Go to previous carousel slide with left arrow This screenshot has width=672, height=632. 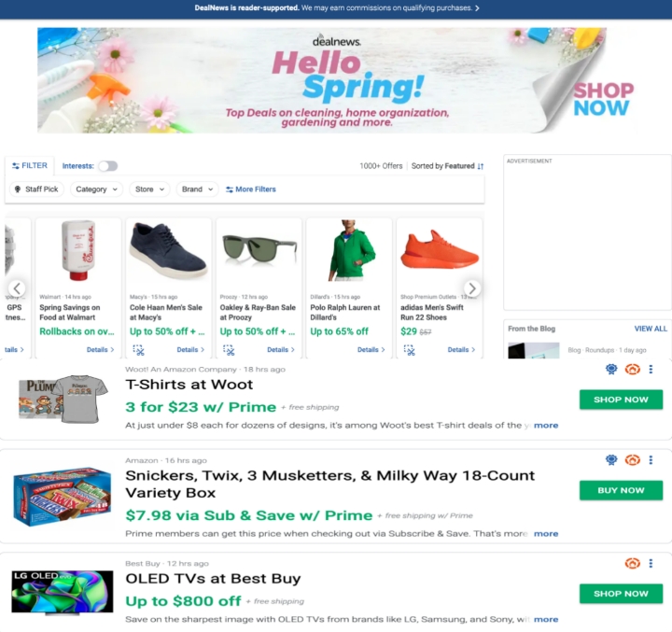[17, 288]
